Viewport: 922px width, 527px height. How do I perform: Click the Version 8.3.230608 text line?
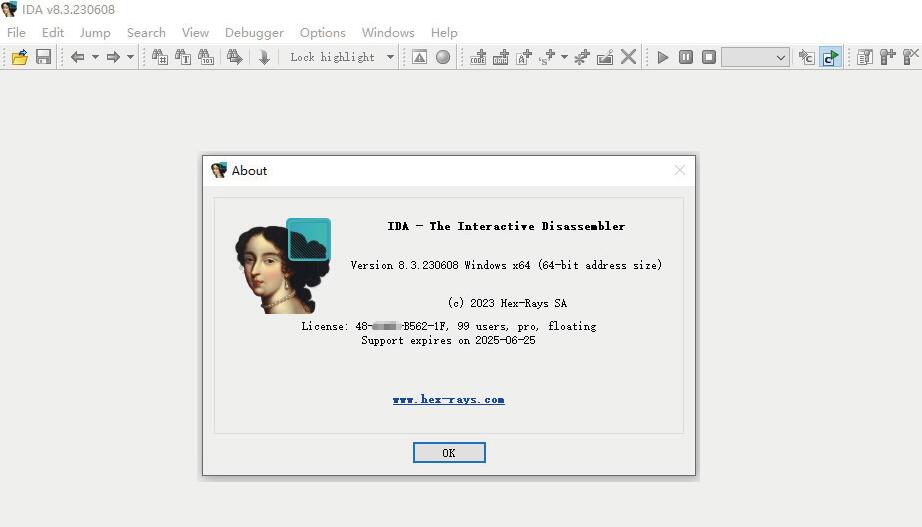506,265
